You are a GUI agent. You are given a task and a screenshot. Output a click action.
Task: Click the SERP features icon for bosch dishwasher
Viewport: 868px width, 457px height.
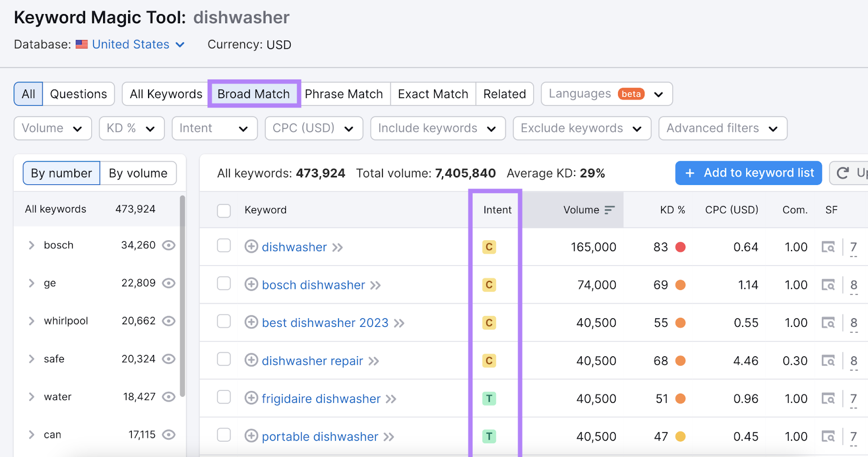[x=828, y=285]
